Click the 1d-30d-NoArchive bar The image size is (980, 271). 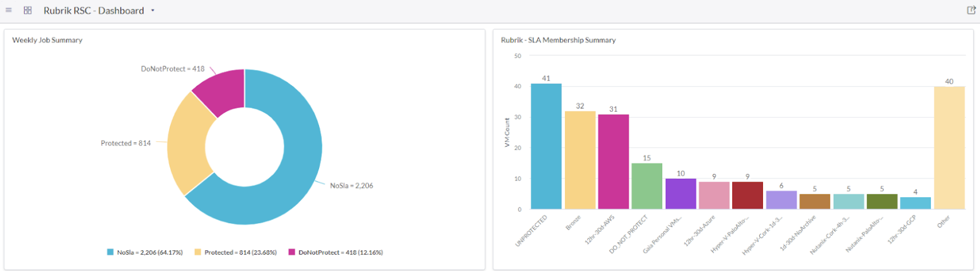(x=815, y=202)
